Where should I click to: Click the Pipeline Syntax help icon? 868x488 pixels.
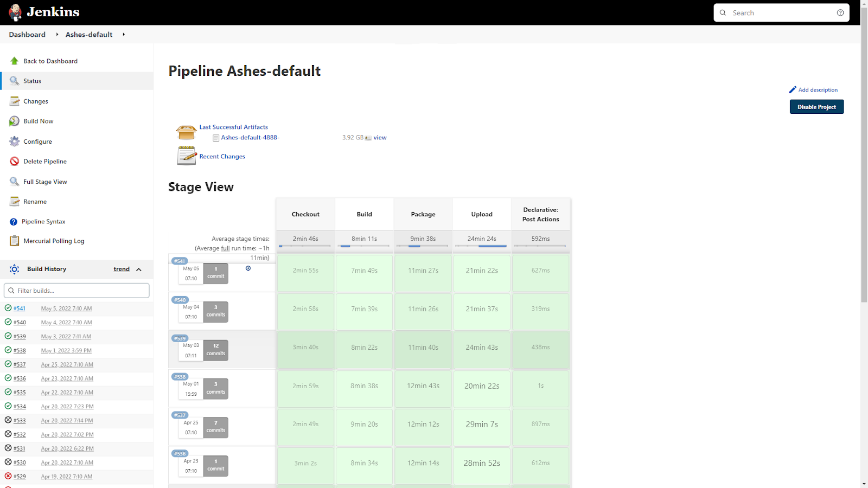point(14,222)
